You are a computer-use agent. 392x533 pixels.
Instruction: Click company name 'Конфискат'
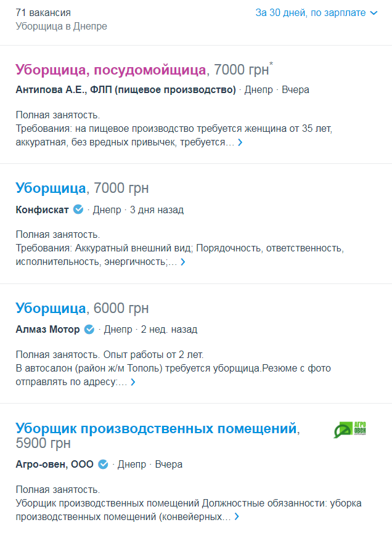click(x=42, y=210)
